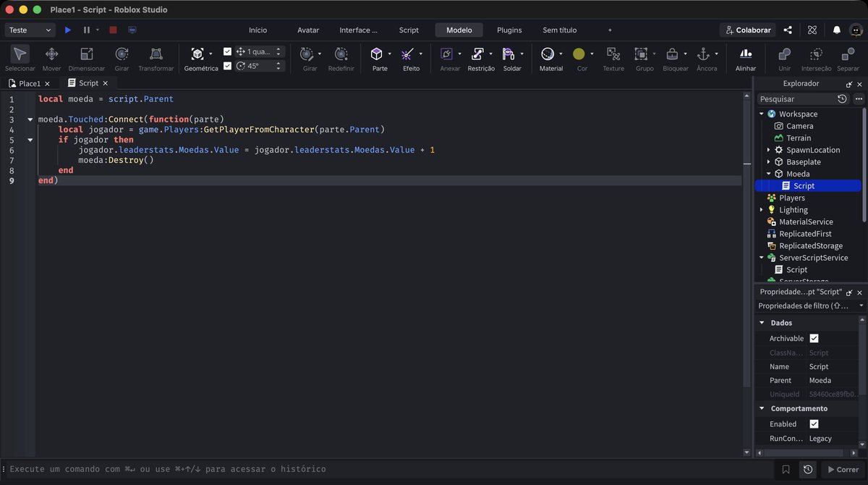This screenshot has width=868, height=485.
Task: Uncheck the Enabled property checkbox
Action: pos(814,424)
